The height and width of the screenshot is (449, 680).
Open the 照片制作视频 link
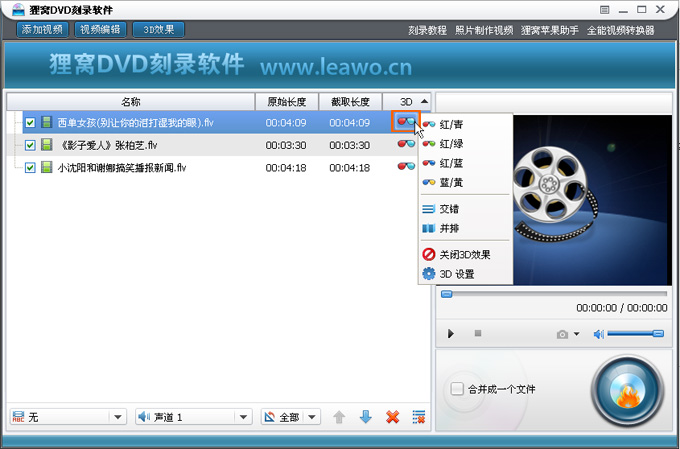point(484,30)
